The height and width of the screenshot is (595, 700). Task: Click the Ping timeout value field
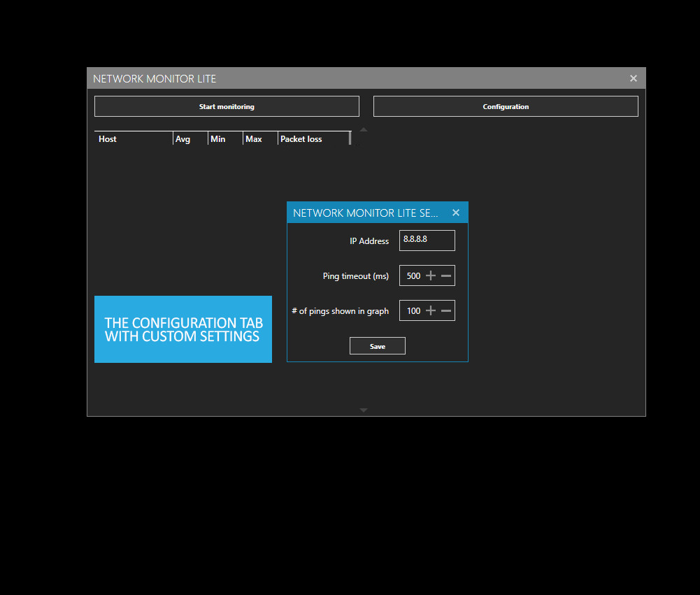click(x=413, y=275)
